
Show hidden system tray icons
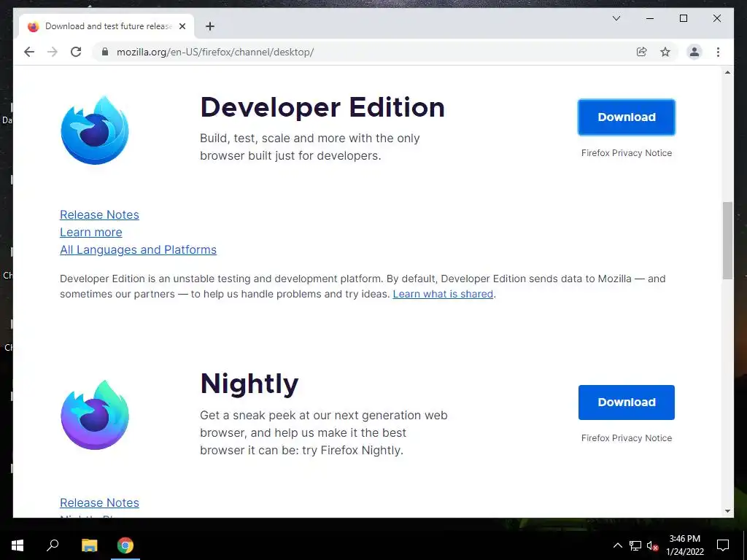[617, 545]
